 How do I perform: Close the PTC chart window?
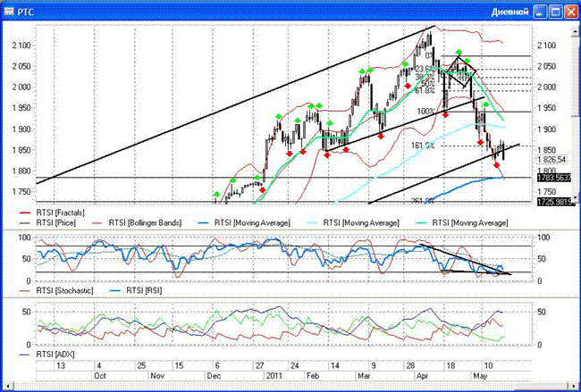tap(571, 12)
